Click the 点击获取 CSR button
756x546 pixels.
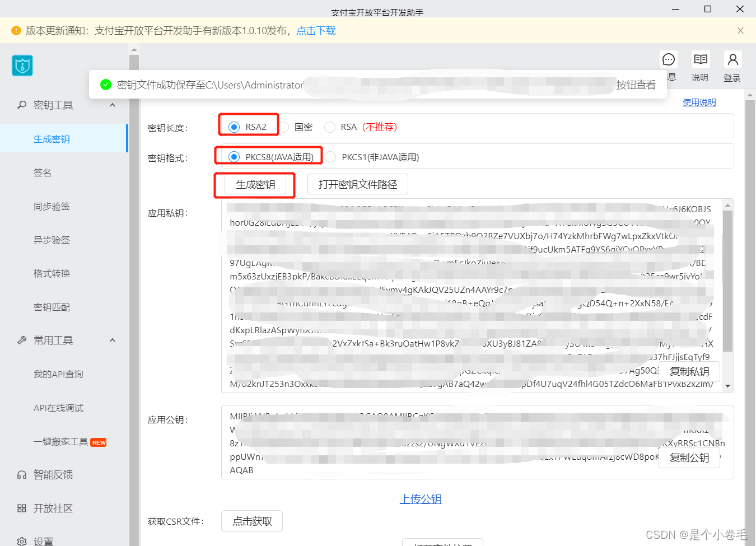pos(252,521)
